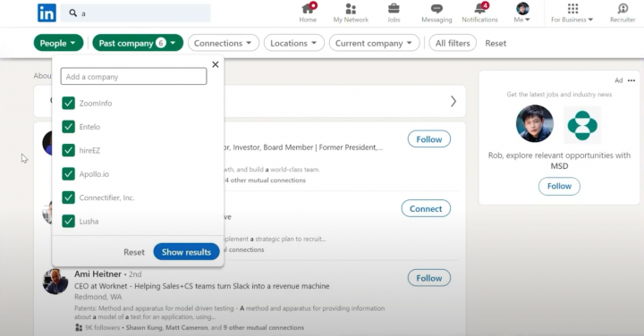Screen dimensions: 644x336
Task: Go to the Home feed icon
Action: [x=308, y=9]
